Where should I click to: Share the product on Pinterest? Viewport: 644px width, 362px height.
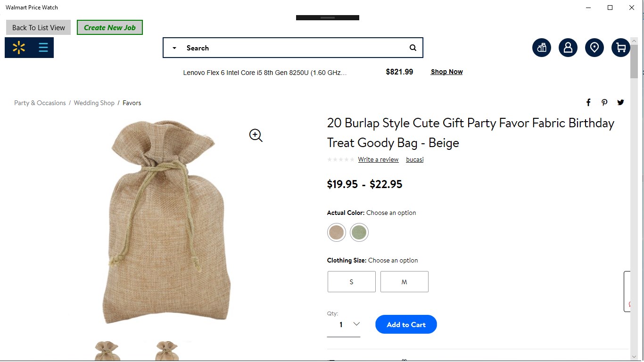604,102
